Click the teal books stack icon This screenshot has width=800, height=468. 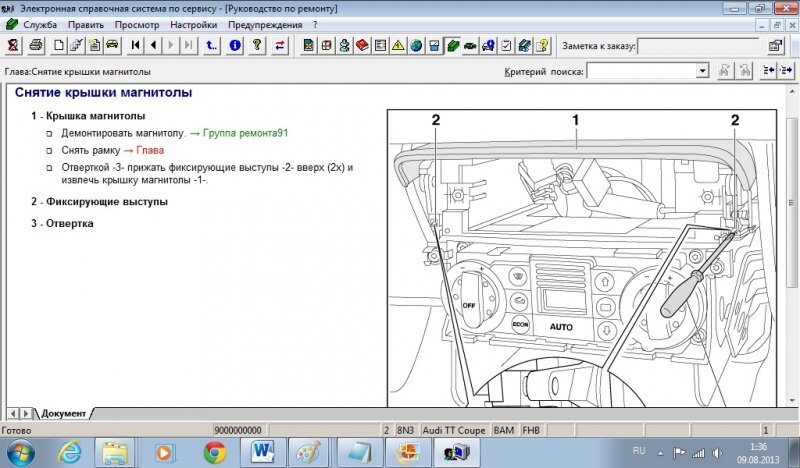(x=524, y=45)
